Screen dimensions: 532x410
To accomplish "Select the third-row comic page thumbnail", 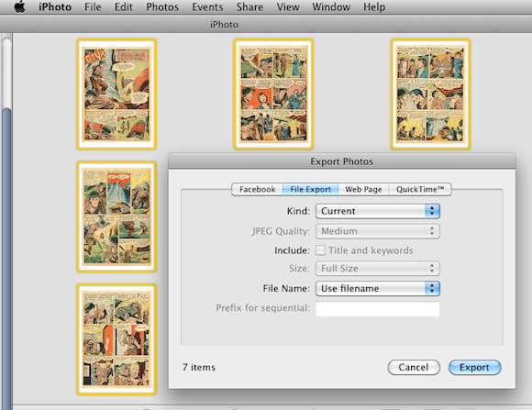I will (x=116, y=339).
